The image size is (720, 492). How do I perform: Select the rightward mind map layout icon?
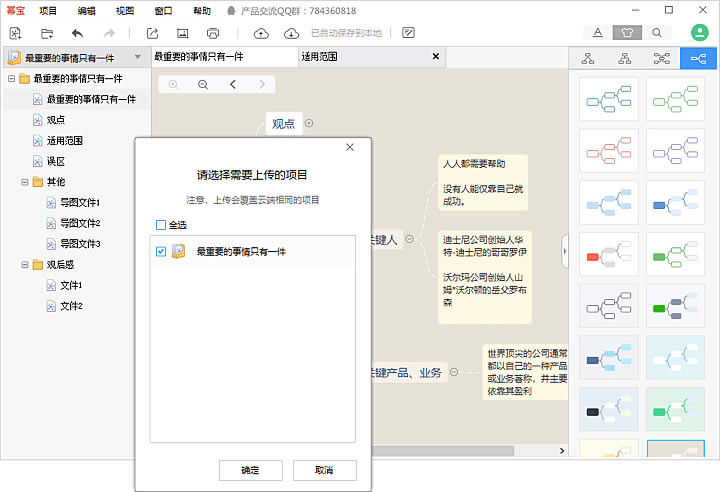tap(697, 58)
